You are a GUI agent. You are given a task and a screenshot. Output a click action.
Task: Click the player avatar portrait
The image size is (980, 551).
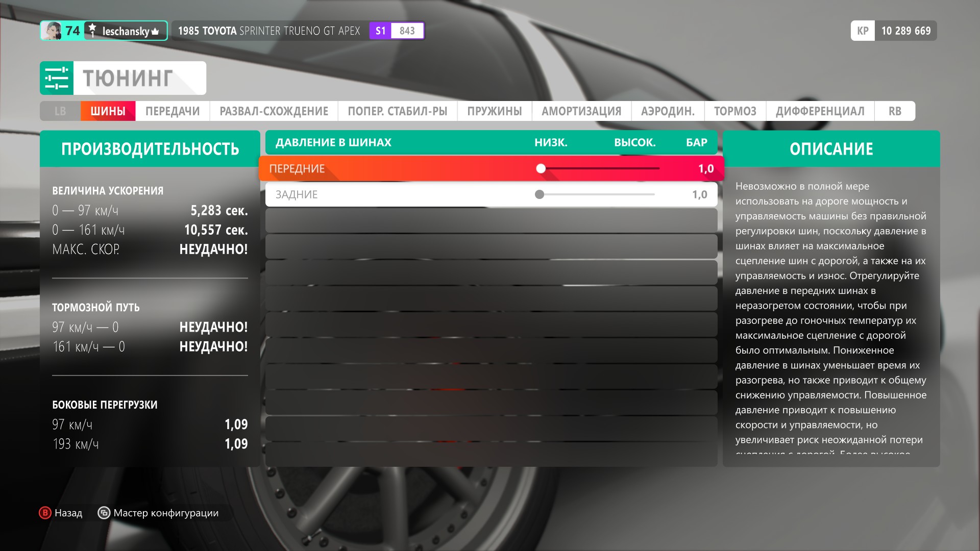(x=52, y=31)
